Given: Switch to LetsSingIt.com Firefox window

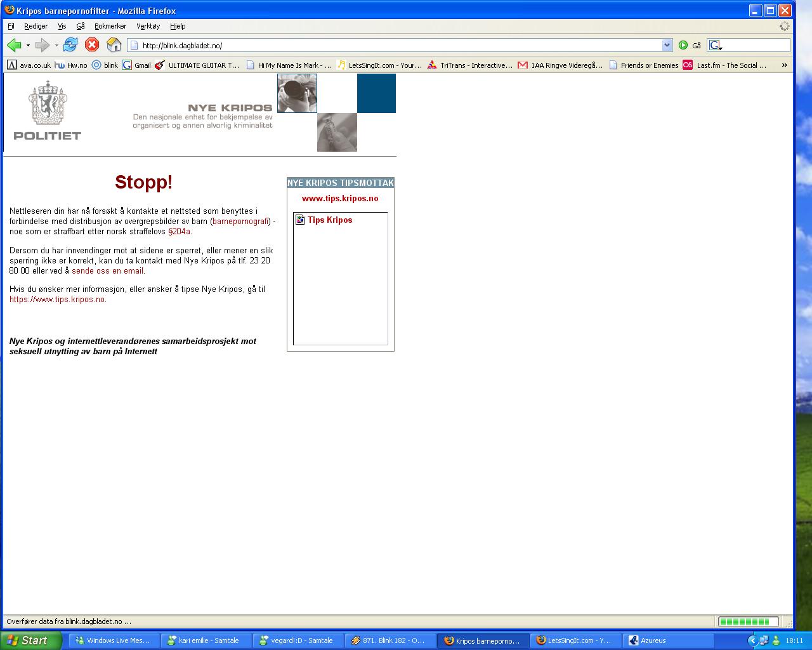Looking at the screenshot, I should click(x=575, y=640).
